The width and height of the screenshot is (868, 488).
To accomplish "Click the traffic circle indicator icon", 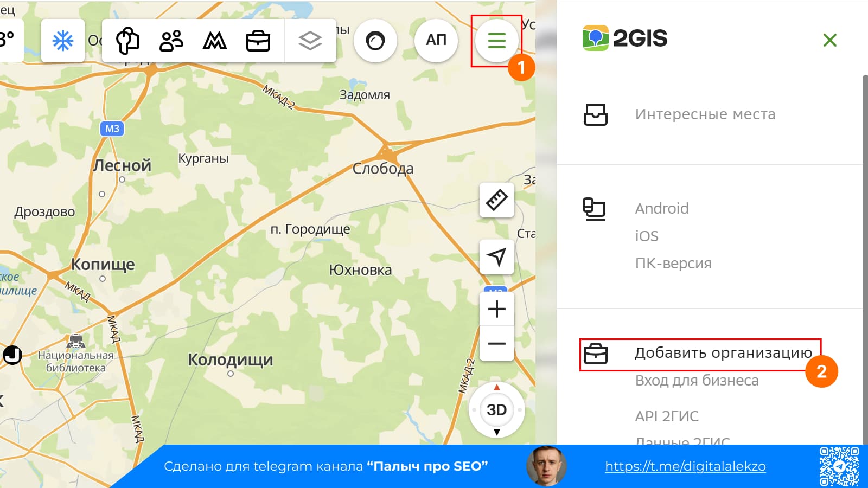I will (x=375, y=40).
